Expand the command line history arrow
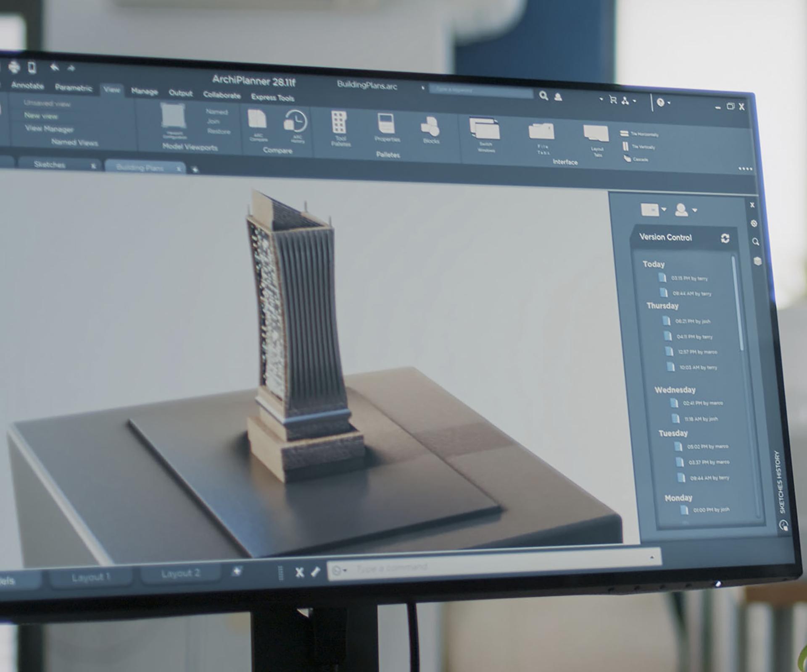Screen dimensions: 807x672 [x=651, y=557]
